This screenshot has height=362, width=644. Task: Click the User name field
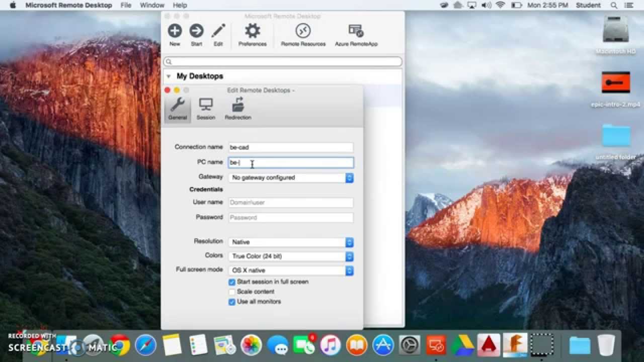(291, 203)
